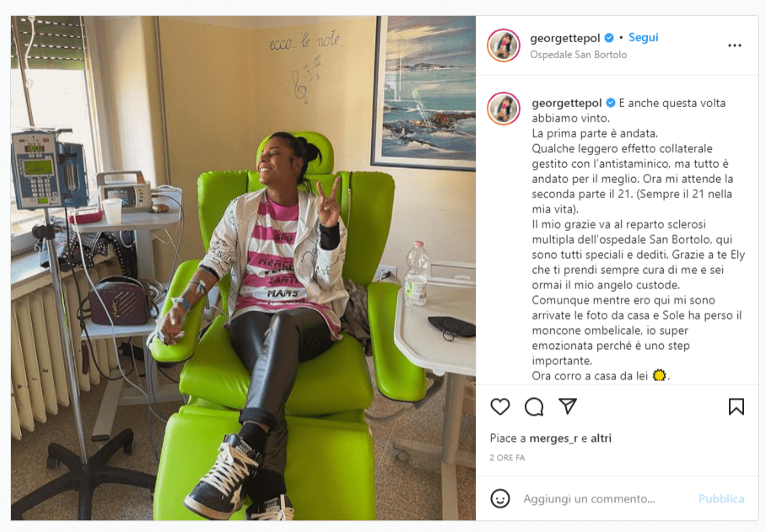Open georgettepol profile from header username
The height and width of the screenshot is (532, 766).
click(565, 38)
